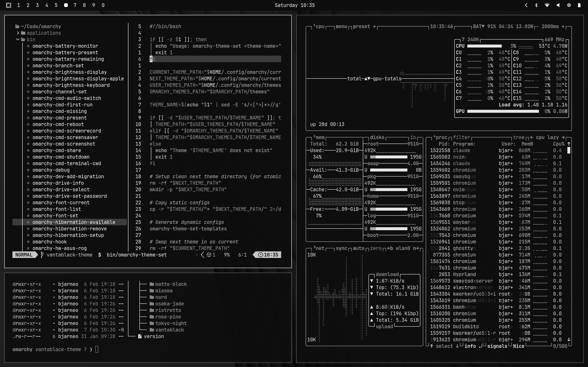Click the Wi-Fi status icon

[x=547, y=5]
